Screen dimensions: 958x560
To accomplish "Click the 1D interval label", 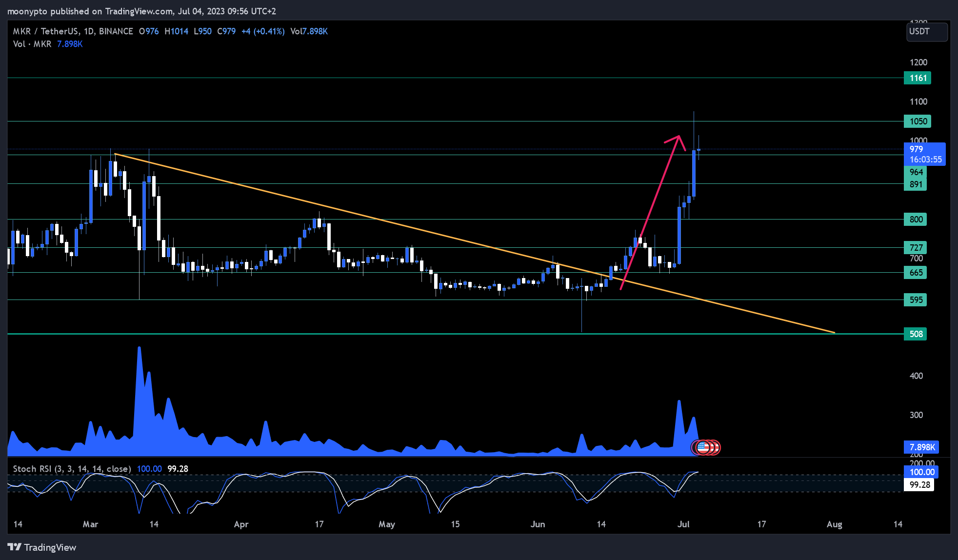I will click(x=88, y=31).
